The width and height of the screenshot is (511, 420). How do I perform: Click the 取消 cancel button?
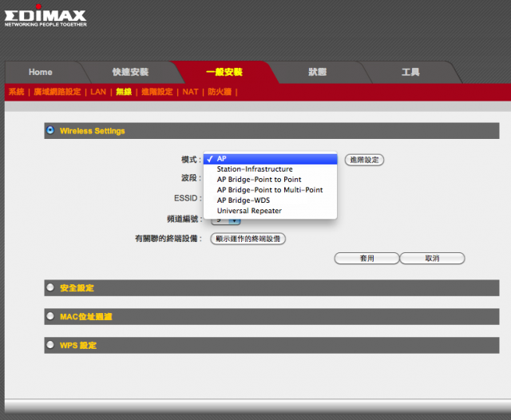(432, 259)
